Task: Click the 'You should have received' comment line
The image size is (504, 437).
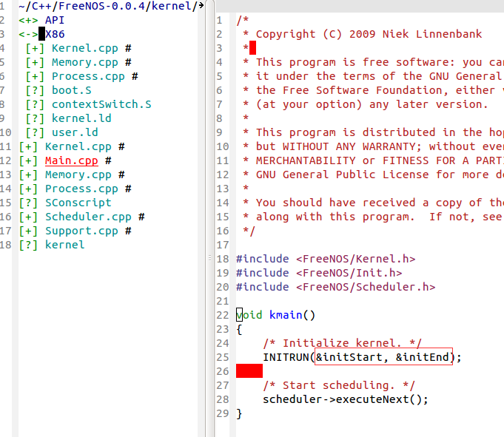Action: [373, 203]
